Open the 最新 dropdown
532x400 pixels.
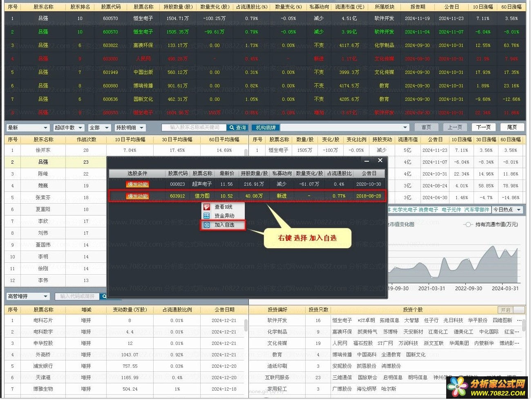pos(28,128)
